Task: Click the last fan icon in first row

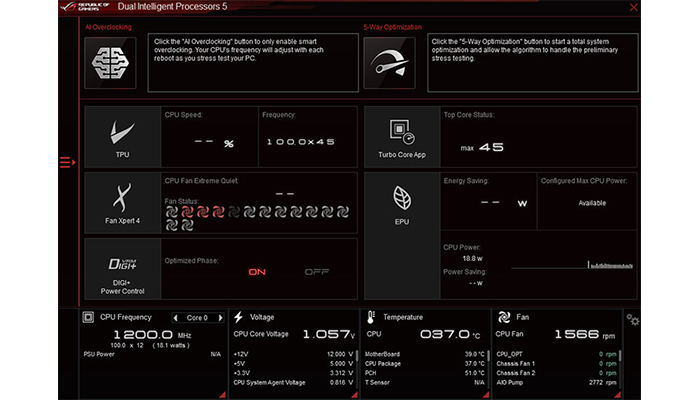Action: pyautogui.click(x=343, y=212)
